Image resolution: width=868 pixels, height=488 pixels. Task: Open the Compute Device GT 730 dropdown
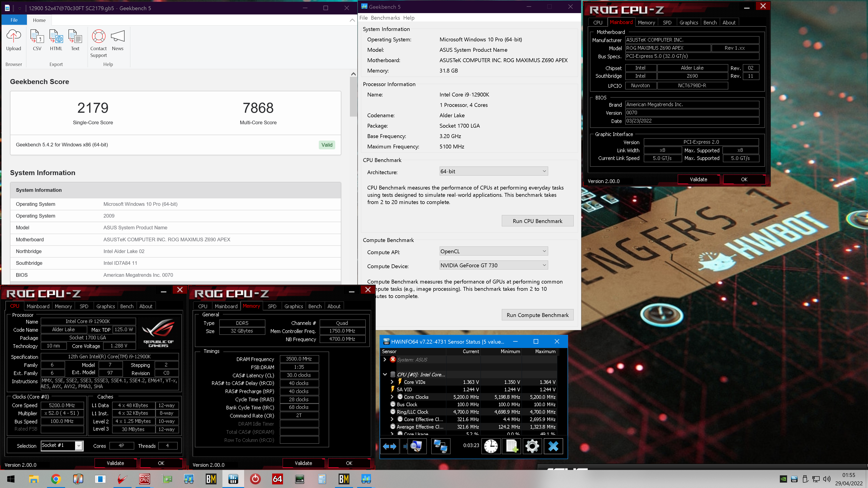coord(493,265)
